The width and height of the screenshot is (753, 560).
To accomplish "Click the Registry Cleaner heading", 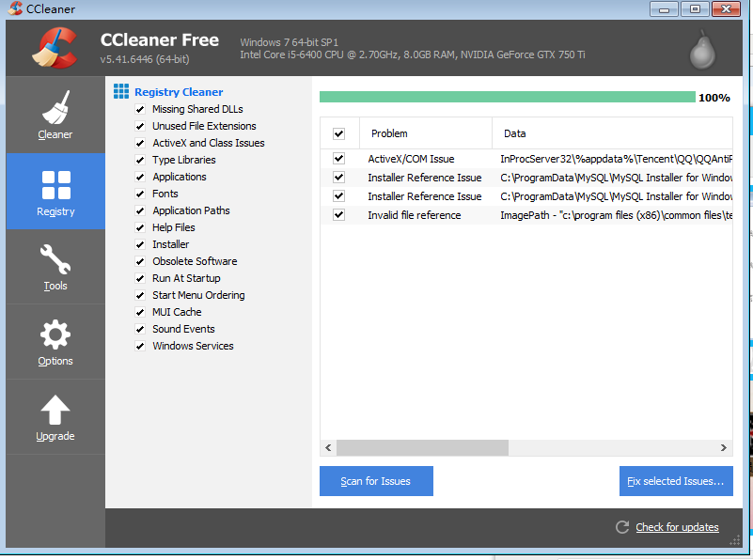I will tap(179, 92).
